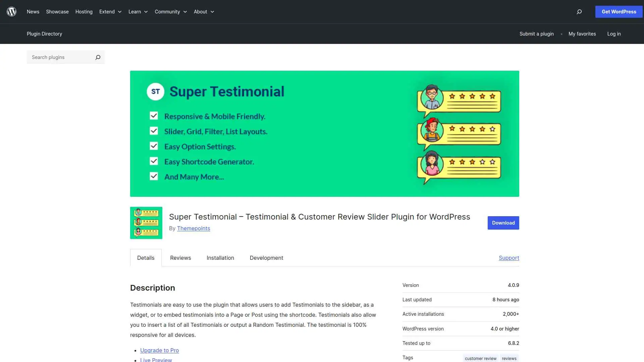Click the customer review tag

(480, 358)
